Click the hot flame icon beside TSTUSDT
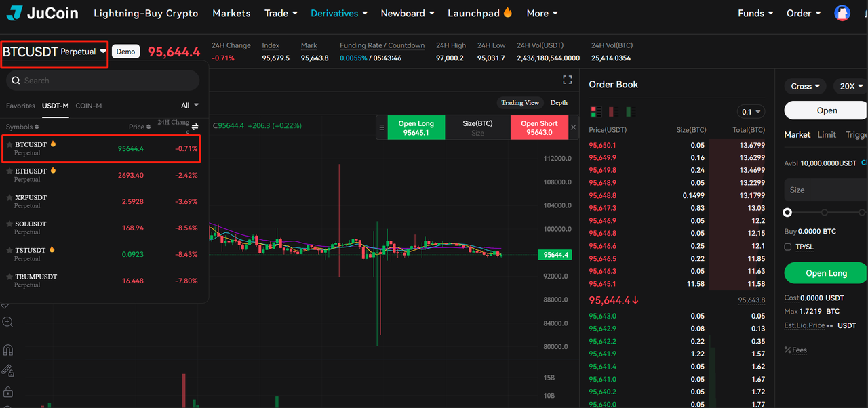Screen dimensions: 868x408 [x=52, y=250]
